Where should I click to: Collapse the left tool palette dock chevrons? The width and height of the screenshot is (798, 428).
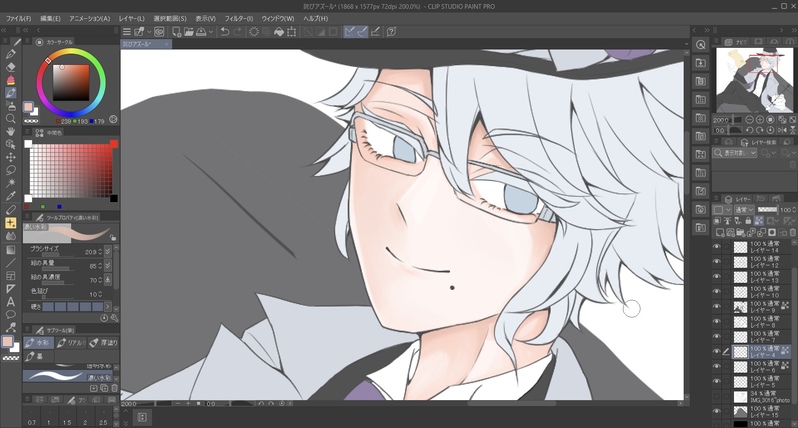[5, 31]
